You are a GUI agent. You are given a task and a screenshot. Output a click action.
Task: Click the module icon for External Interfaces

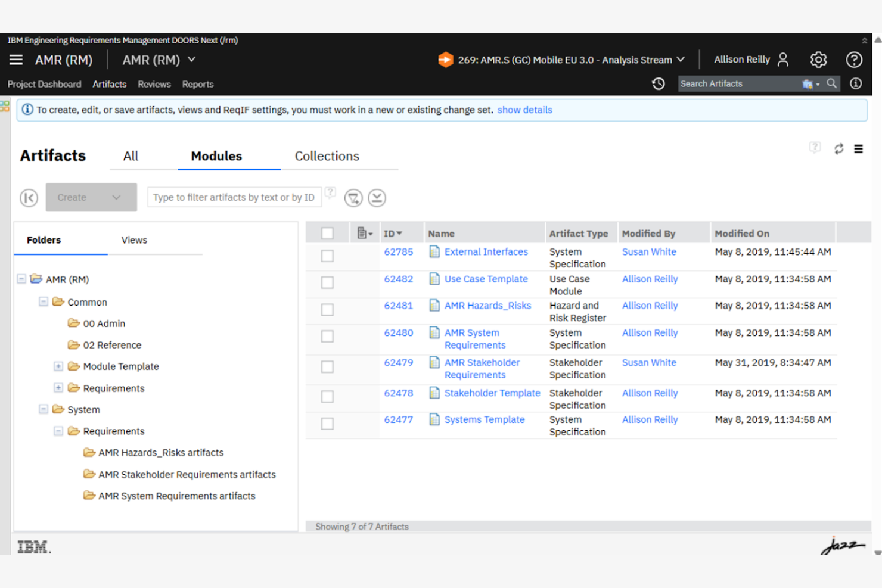[434, 251]
